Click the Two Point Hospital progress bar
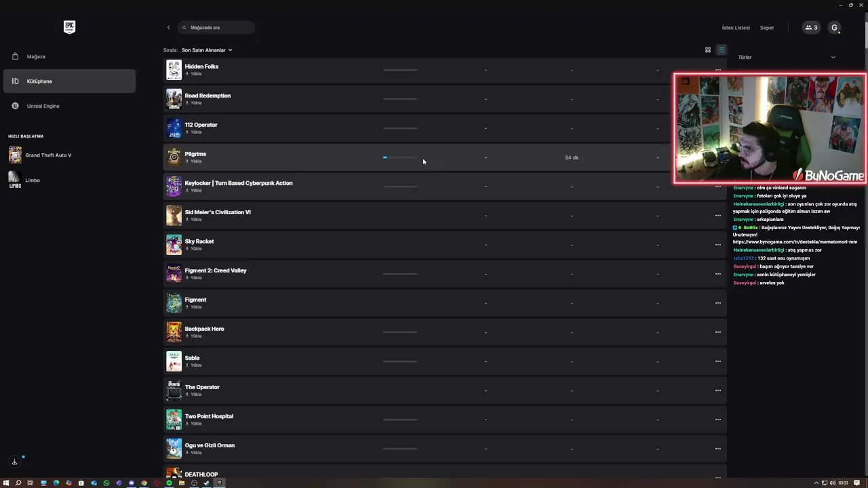The width and height of the screenshot is (868, 488). [x=400, y=420]
